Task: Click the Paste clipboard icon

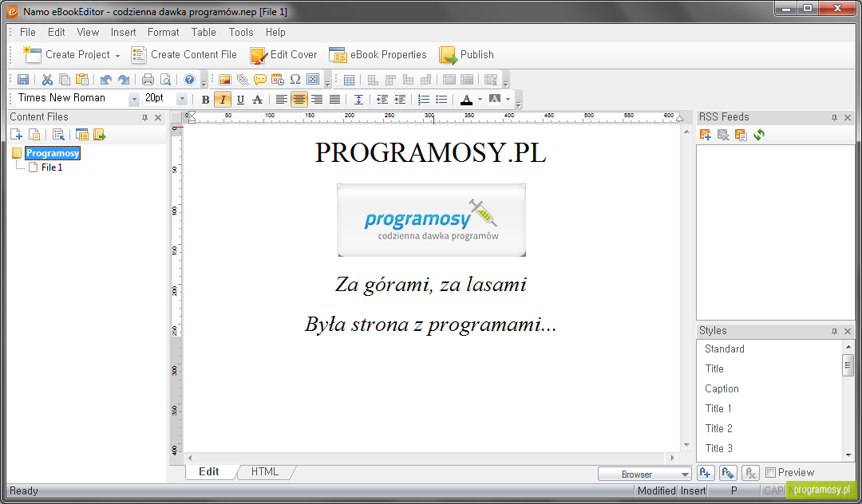Action: click(x=82, y=80)
